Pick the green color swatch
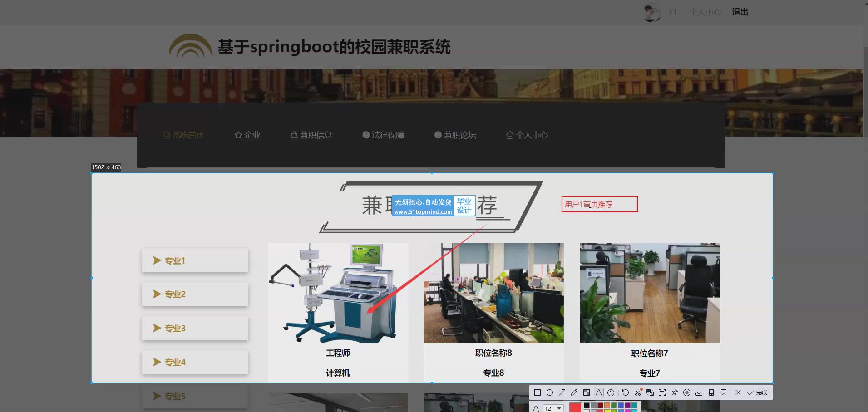The height and width of the screenshot is (412, 868). (614, 405)
